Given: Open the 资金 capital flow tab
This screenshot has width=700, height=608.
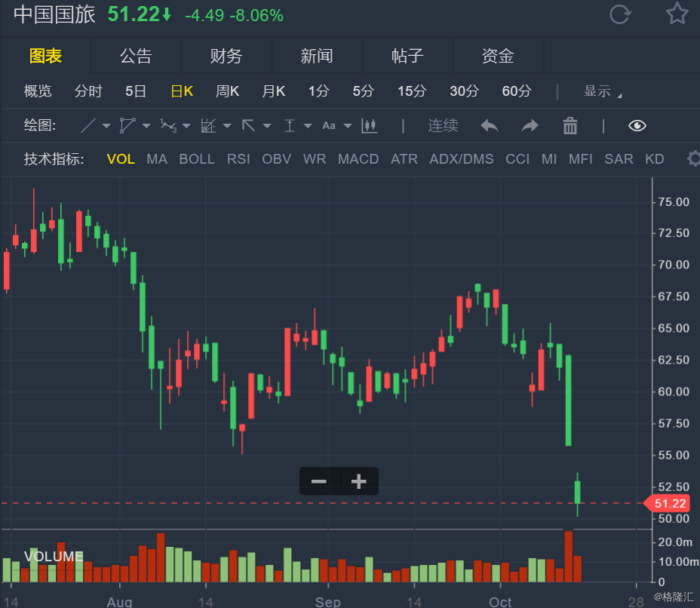Looking at the screenshot, I should (498, 56).
